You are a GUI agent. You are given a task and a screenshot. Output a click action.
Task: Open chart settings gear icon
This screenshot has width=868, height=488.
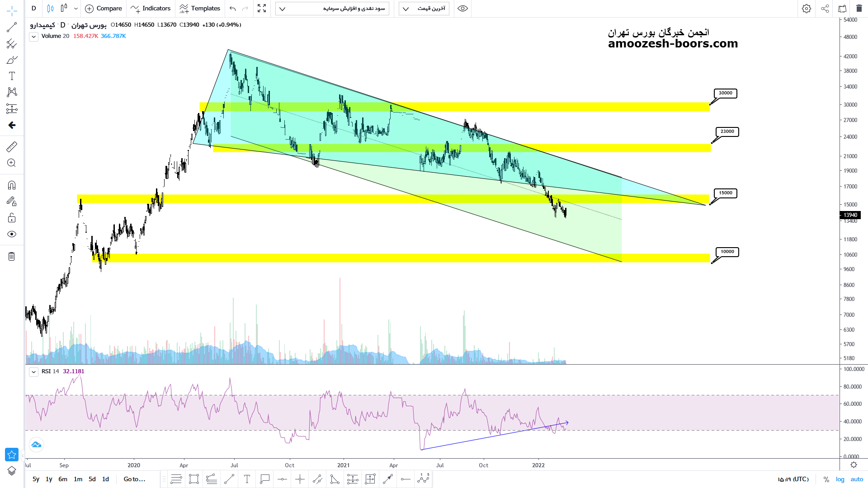coord(806,9)
